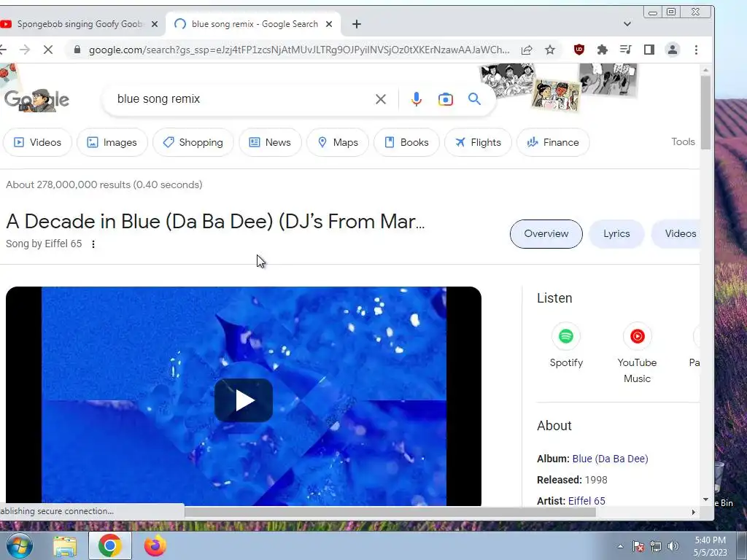Viewport: 747px width, 560px height.
Task: Open media controls icon
Action: 625,50
